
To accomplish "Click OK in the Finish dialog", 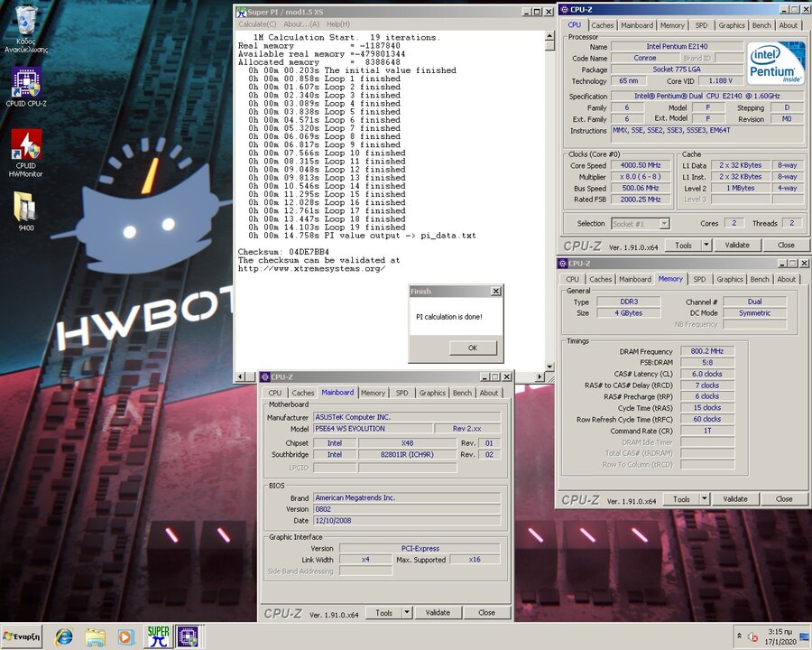I will (x=472, y=348).
